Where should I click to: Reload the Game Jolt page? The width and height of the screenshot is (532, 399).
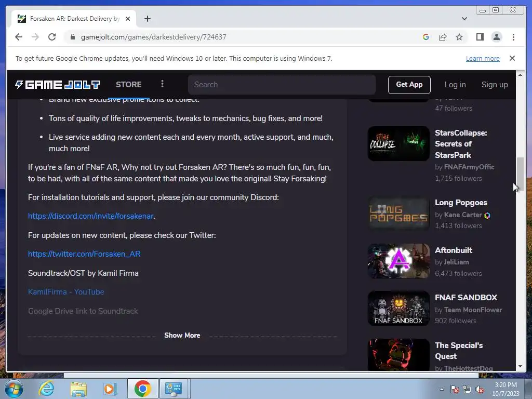(x=52, y=37)
